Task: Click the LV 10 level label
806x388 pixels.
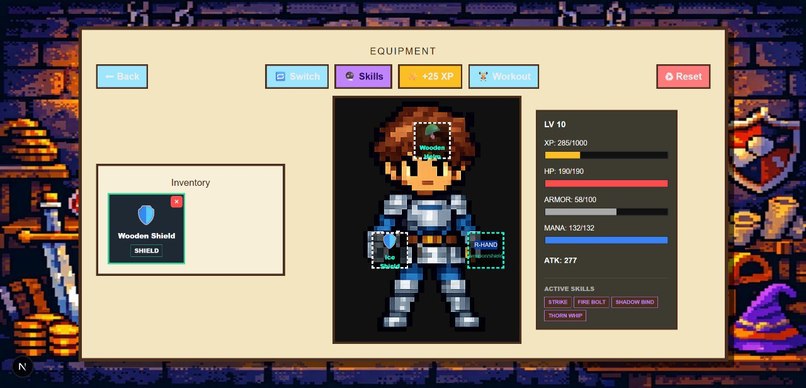Action: (x=555, y=124)
